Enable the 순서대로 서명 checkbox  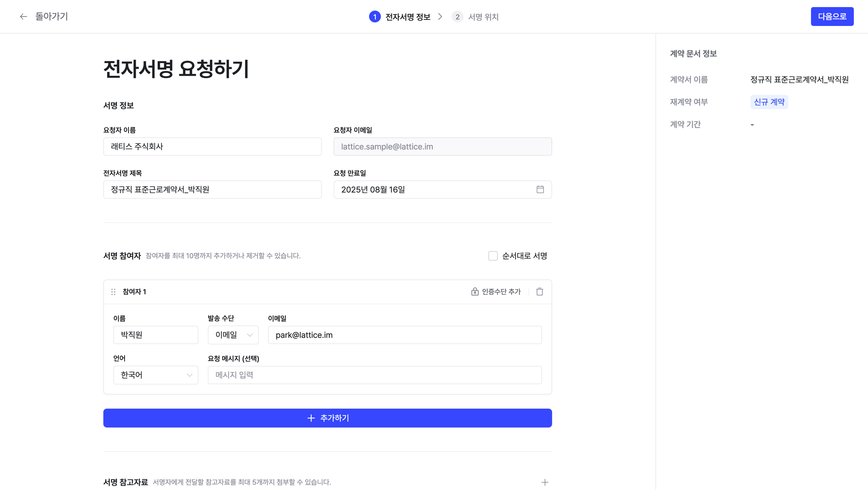[493, 256]
